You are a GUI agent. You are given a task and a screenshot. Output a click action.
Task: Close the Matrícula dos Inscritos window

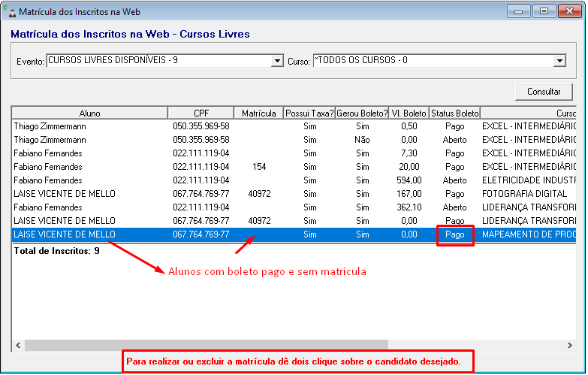570,11
